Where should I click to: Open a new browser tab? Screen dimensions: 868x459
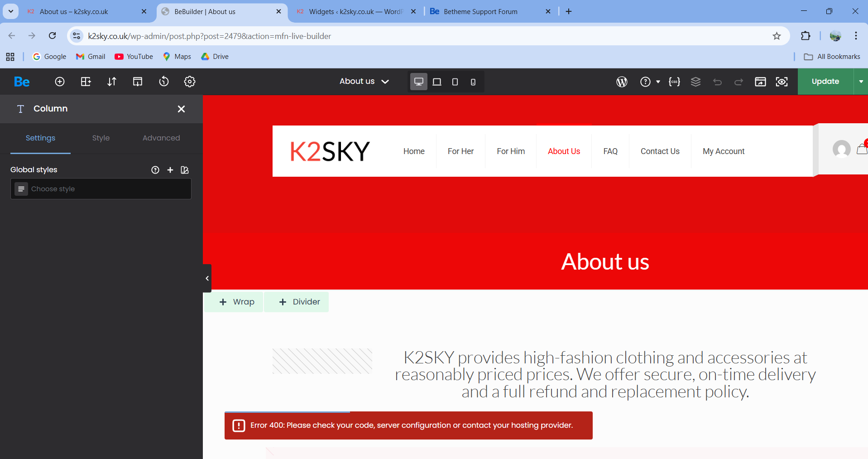(x=569, y=11)
